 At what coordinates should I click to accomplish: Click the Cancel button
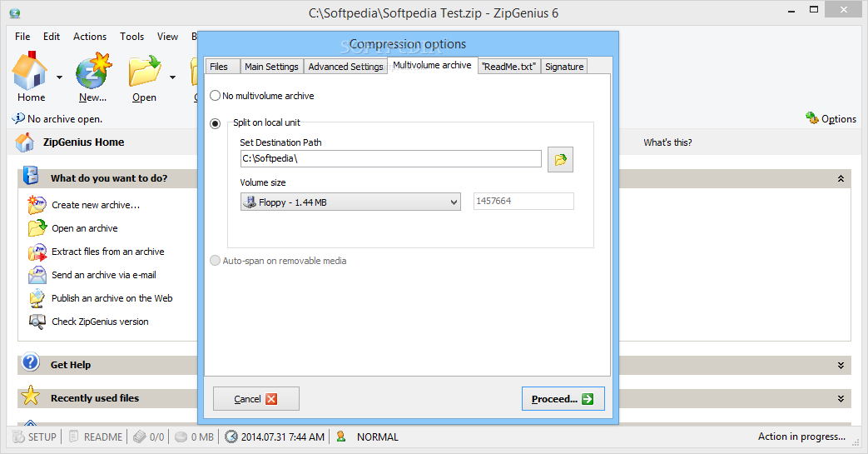pos(256,398)
